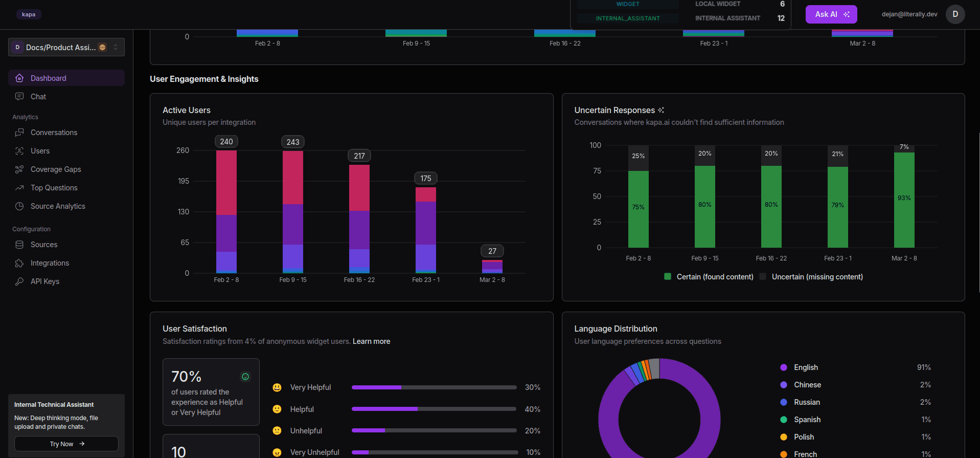The image size is (980, 458).
Task: Click the Very Helpful rating progress bar
Action: point(434,387)
